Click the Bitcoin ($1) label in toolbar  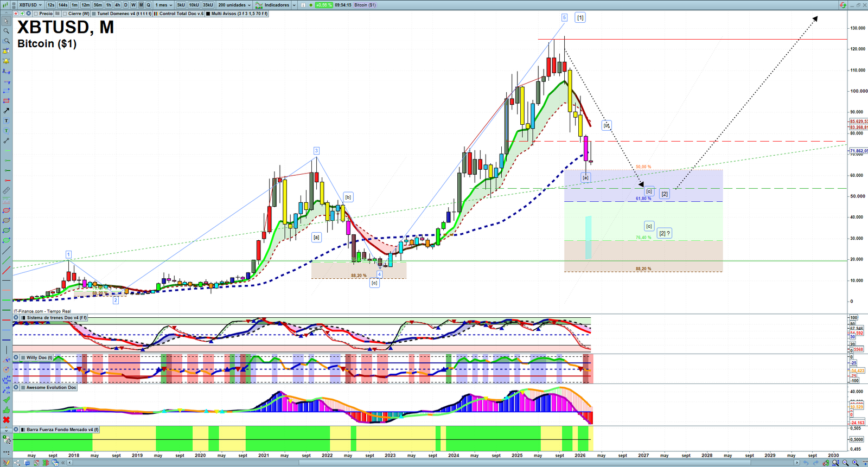(365, 5)
